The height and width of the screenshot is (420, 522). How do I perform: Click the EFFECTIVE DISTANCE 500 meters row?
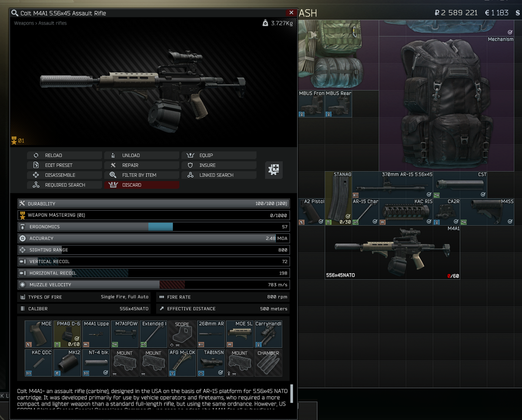click(x=223, y=309)
